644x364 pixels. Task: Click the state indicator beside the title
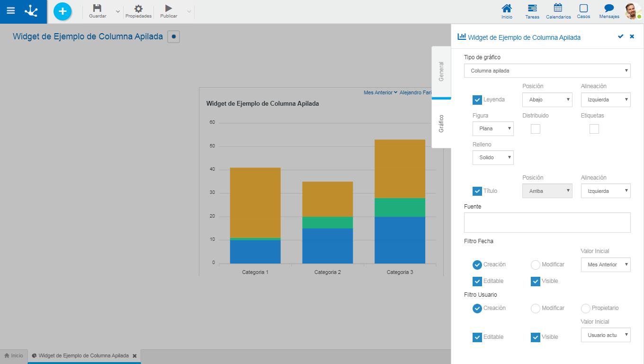pyautogui.click(x=174, y=36)
